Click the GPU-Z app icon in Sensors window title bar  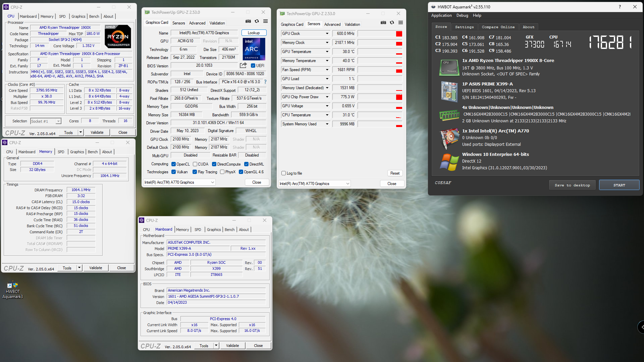pyautogui.click(x=282, y=14)
